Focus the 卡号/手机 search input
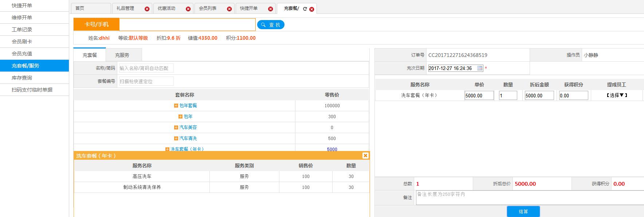Image resolution: width=644 pixels, height=217 pixels. 187,25
